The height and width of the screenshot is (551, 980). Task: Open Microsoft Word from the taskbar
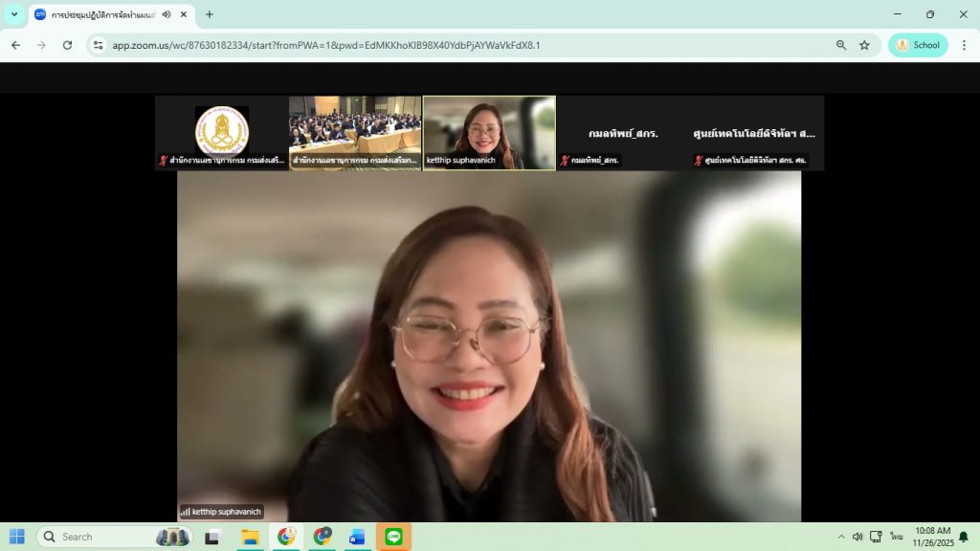357,537
